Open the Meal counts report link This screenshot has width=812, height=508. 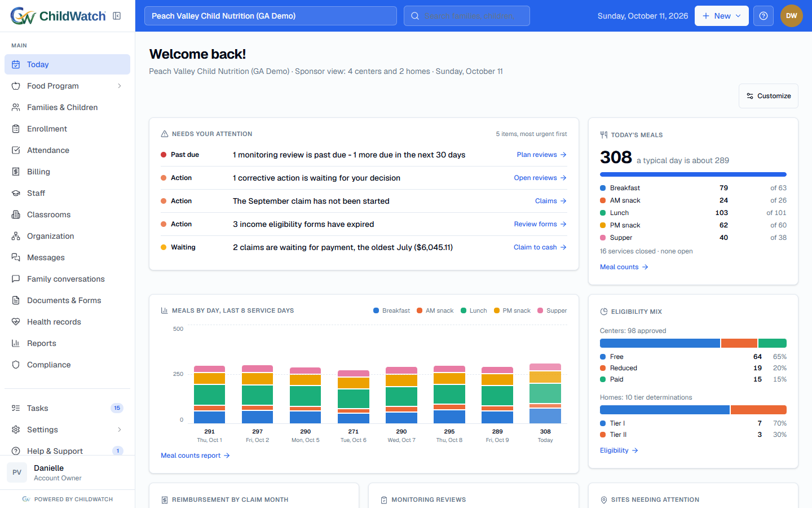point(195,456)
